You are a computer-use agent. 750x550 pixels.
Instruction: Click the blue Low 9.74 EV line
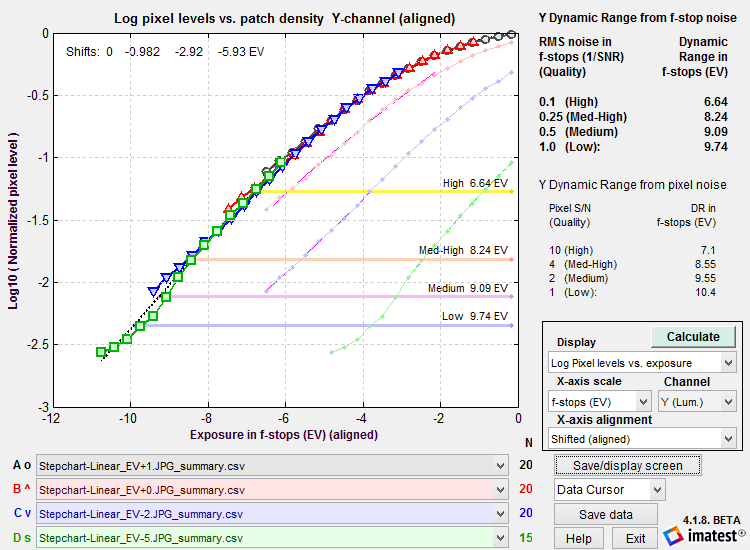tap(329, 326)
